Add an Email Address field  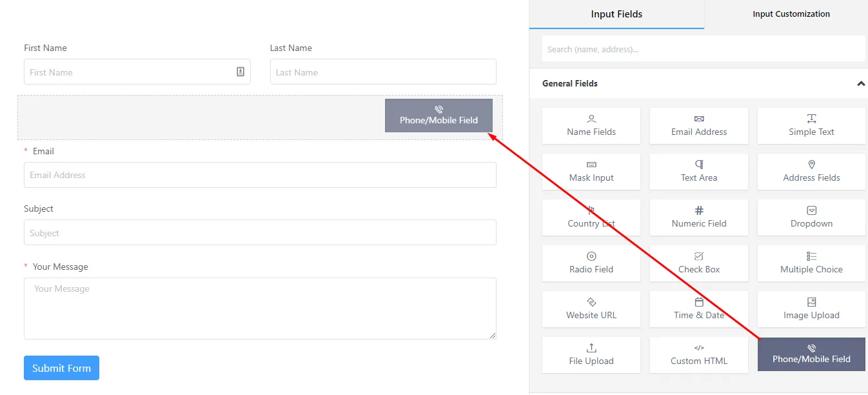pos(698,126)
